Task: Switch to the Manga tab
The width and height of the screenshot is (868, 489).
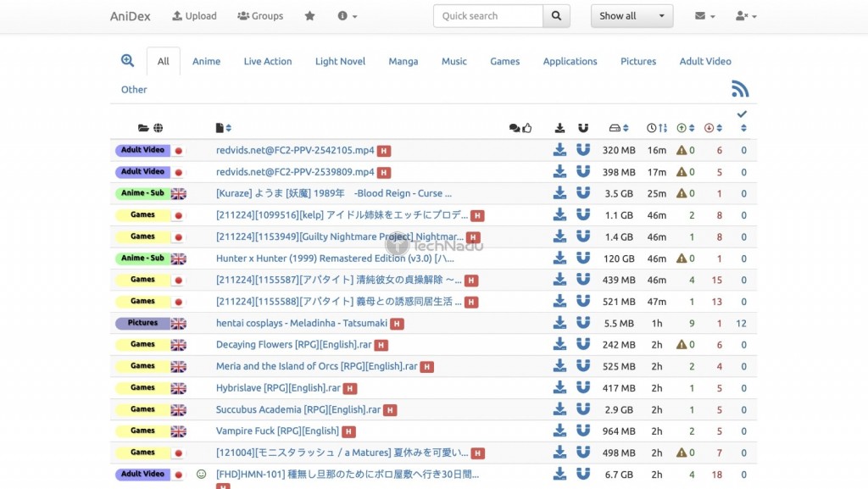Action: (403, 61)
